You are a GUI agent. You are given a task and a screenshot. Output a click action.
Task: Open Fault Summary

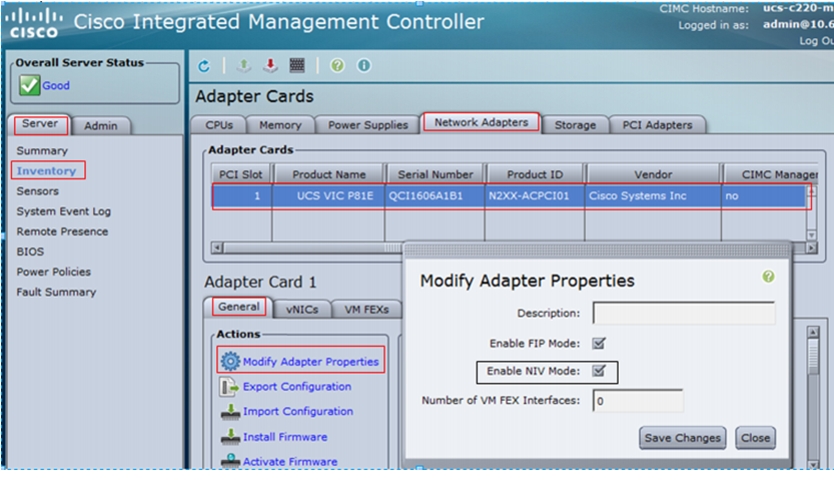[56, 292]
